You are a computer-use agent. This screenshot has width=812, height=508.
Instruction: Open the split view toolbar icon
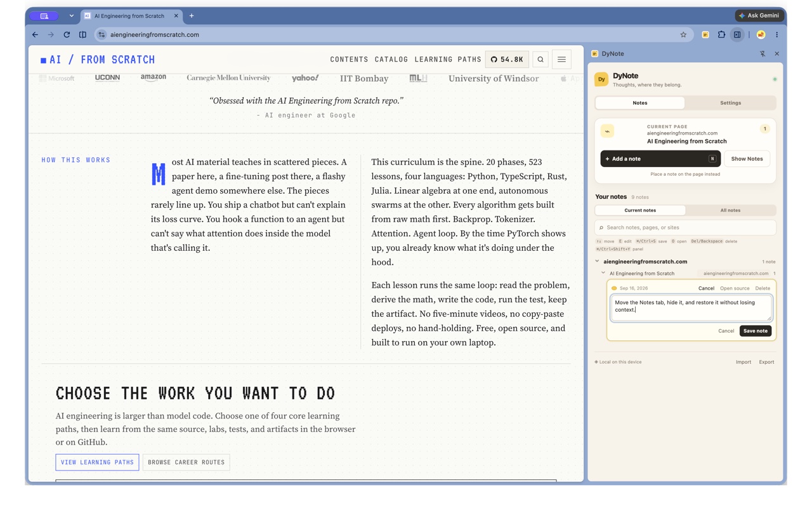(82, 35)
